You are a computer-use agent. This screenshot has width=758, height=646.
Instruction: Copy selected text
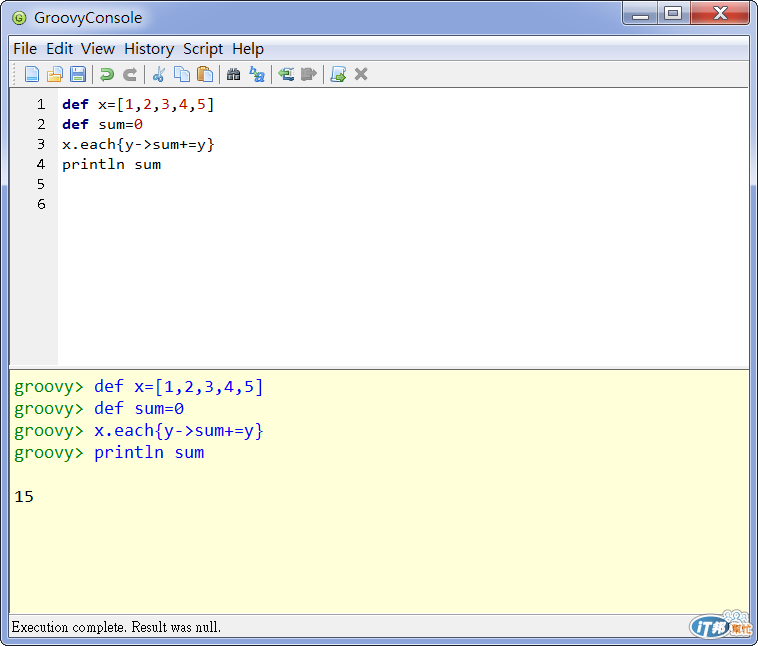pos(182,74)
